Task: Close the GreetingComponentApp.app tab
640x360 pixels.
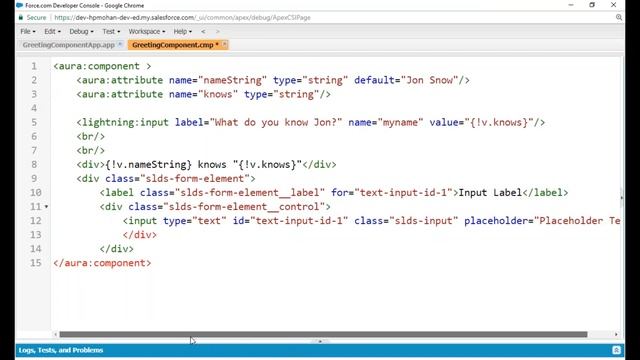Action: 120,44
